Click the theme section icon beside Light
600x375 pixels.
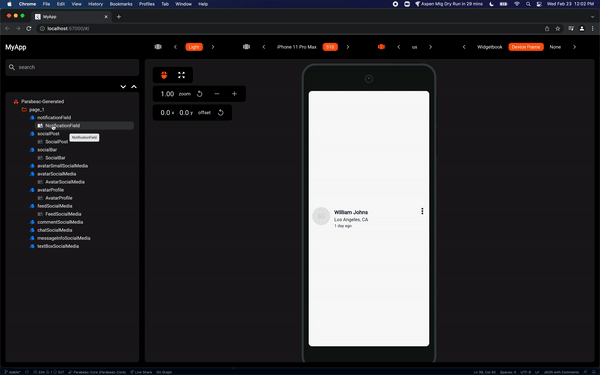click(x=158, y=47)
